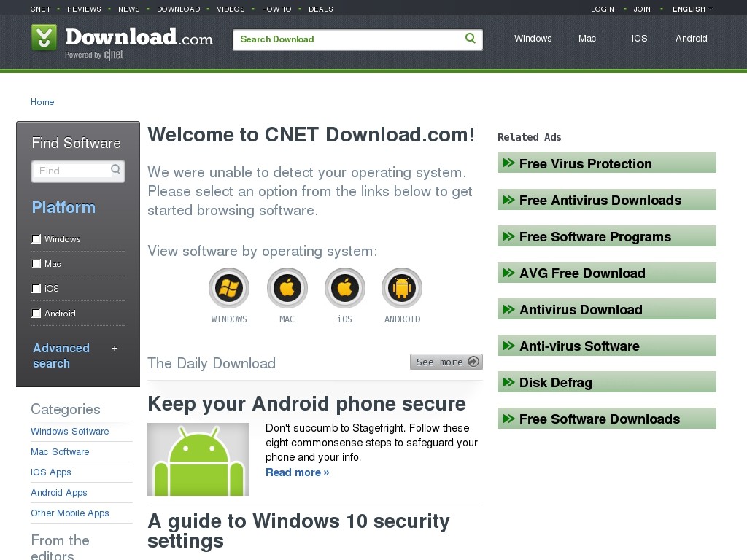Check the Android platform checkbox
Image resolution: width=747 pixels, height=560 pixels.
tap(36, 314)
